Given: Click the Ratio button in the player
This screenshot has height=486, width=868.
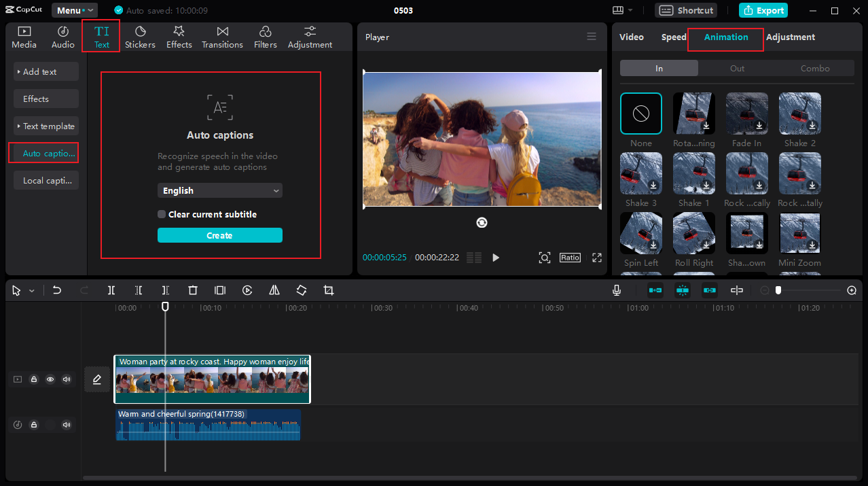Looking at the screenshot, I should [571, 258].
